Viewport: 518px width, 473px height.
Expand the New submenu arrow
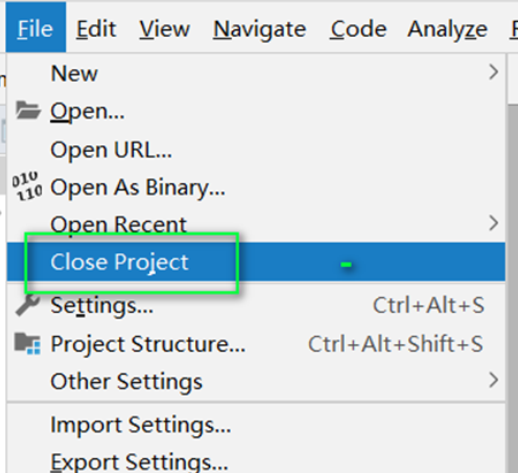click(494, 72)
